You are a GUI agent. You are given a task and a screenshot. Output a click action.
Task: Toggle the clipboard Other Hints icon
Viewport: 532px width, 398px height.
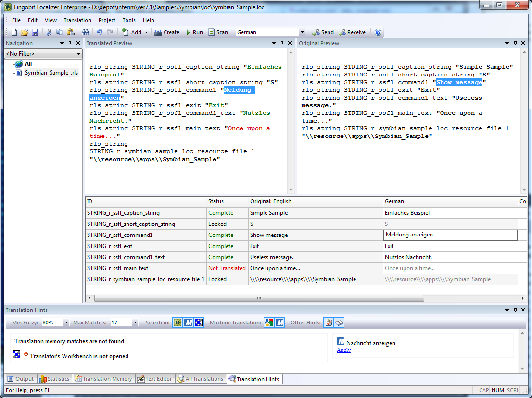click(329, 323)
